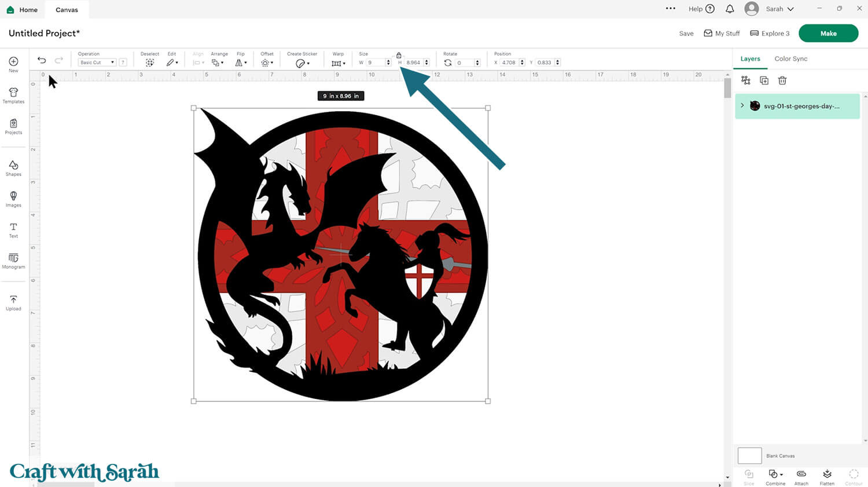Viewport: 868px width, 487px height.
Task: Click the Save button
Action: pos(686,34)
